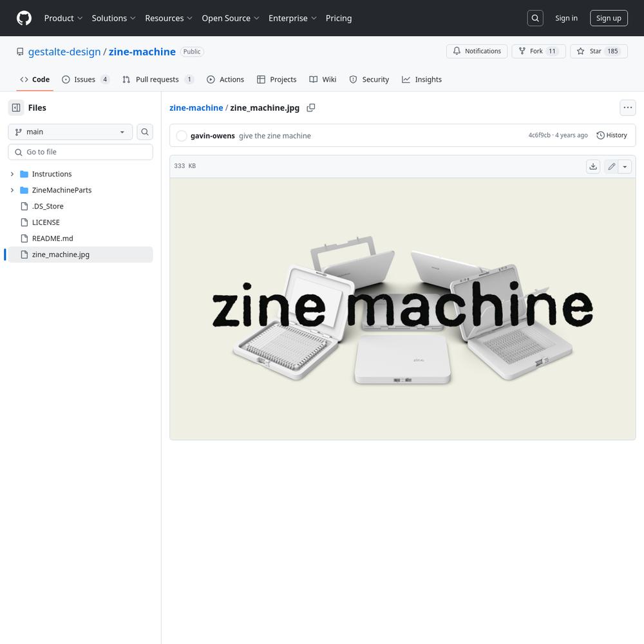This screenshot has width=644, height=644.
Task: Open more edit options dropdown arrow
Action: 625,166
